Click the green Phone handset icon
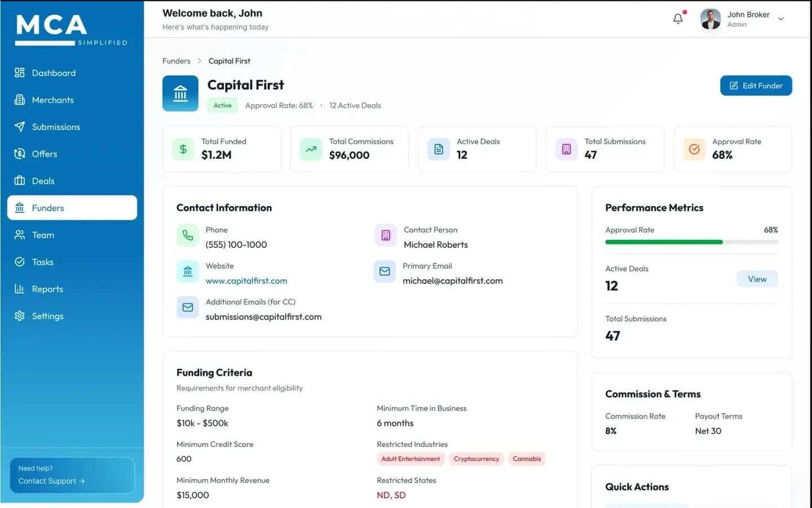812x508 pixels. point(188,235)
